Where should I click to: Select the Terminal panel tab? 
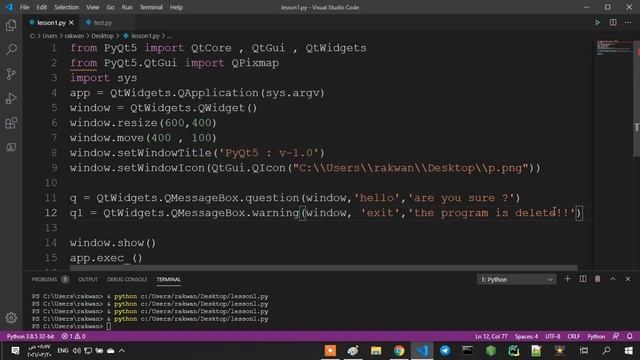coord(169,280)
